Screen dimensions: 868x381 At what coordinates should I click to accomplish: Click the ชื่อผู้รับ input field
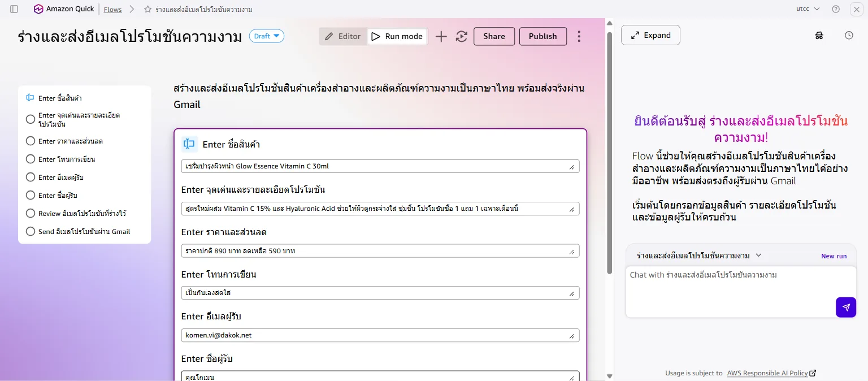click(380, 376)
